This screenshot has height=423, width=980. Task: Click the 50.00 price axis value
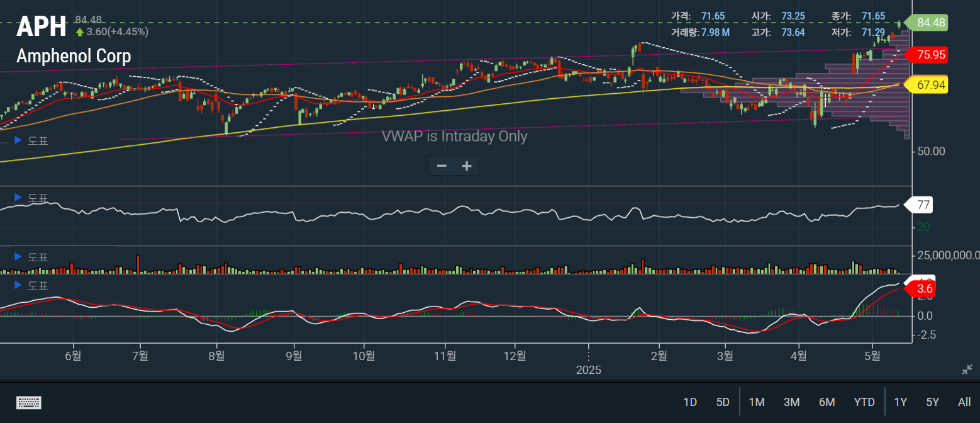[x=932, y=151]
